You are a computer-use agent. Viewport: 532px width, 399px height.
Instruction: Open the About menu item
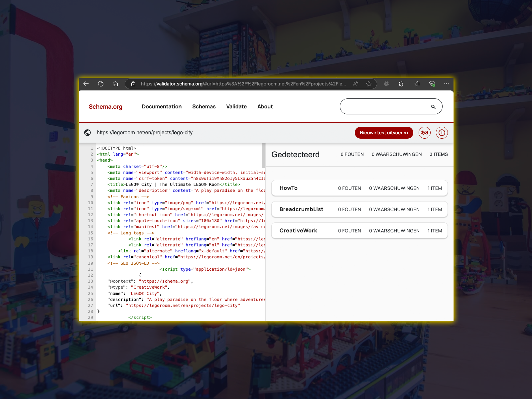click(265, 107)
